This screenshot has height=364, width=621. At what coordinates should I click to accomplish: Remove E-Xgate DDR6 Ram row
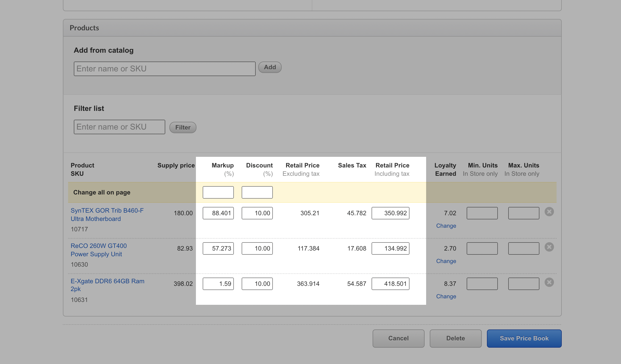click(549, 282)
